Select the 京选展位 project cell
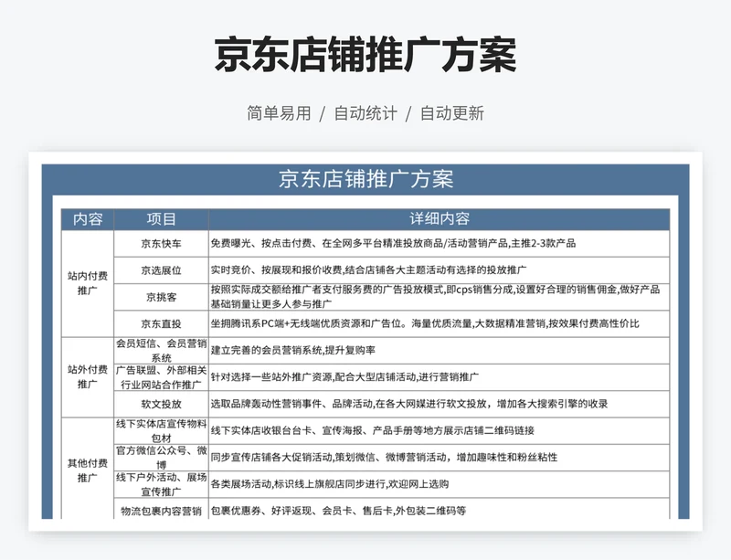The image size is (731, 560). [162, 270]
